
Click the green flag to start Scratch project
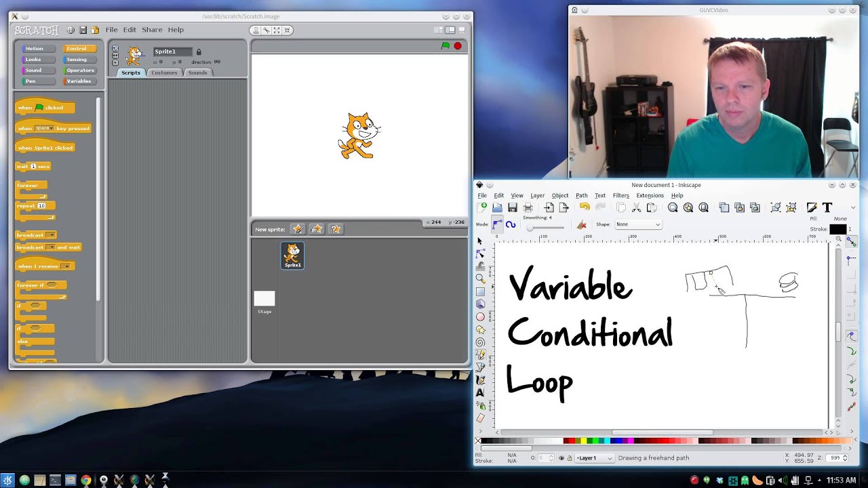[446, 46]
